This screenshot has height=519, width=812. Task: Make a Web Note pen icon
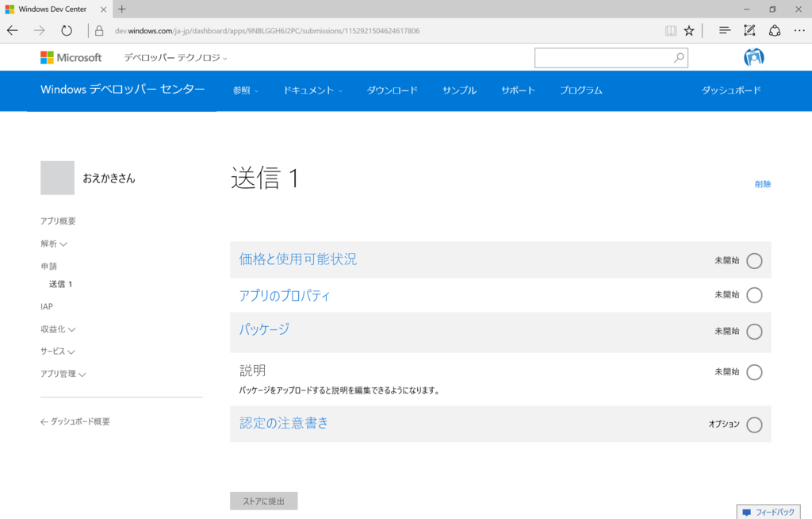pyautogui.click(x=749, y=31)
